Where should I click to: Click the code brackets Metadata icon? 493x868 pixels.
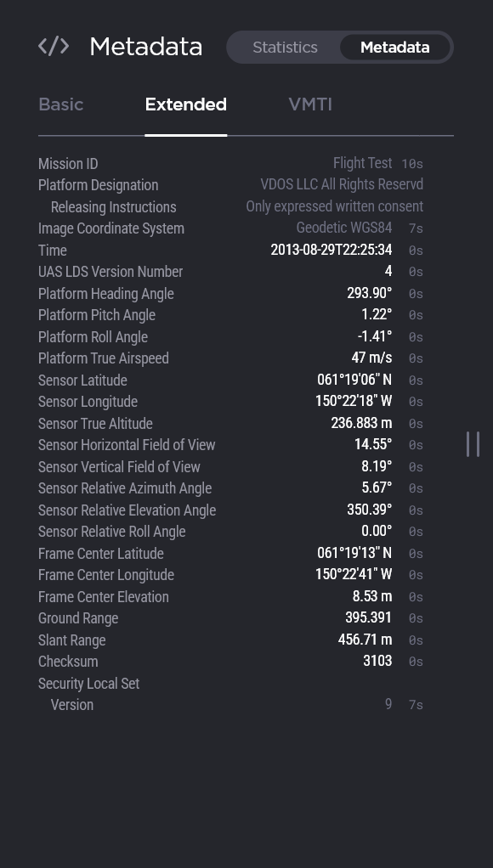click(54, 47)
